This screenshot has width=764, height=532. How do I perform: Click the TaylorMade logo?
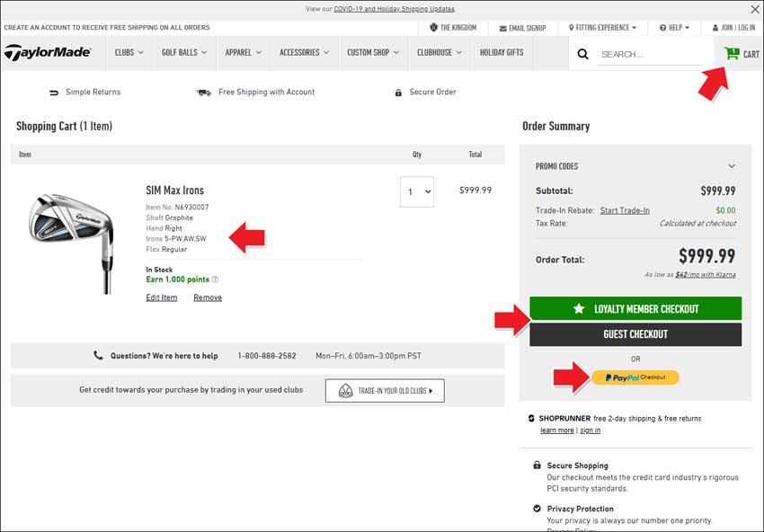48,52
